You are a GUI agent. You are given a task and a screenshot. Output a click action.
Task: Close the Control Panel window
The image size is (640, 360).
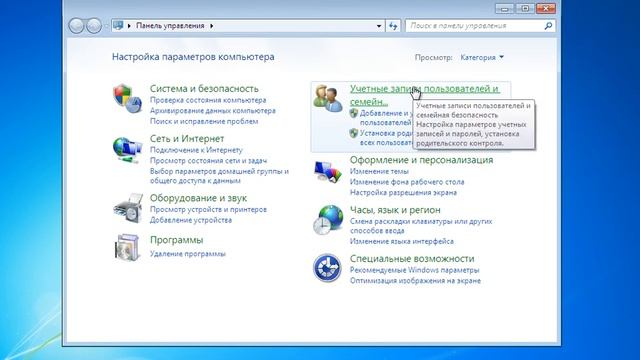[x=546, y=8]
